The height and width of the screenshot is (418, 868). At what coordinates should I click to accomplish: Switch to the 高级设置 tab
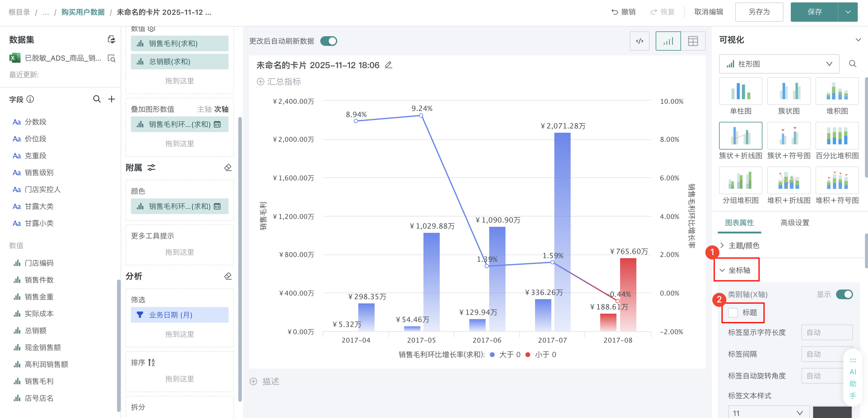794,223
